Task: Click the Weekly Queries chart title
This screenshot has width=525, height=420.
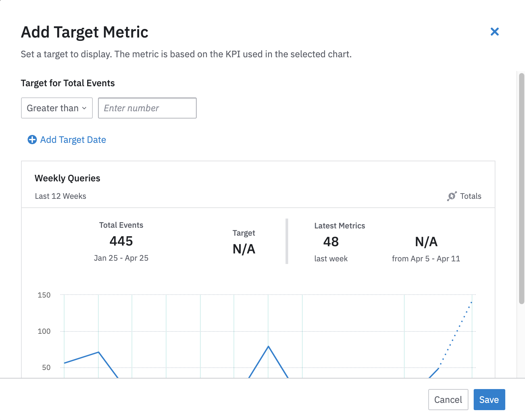Action: [67, 178]
